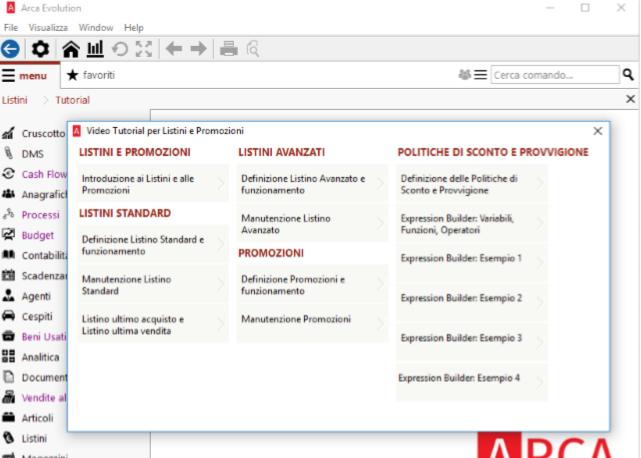
Task: Click Listini in the breadcrumb
Action: click(15, 100)
